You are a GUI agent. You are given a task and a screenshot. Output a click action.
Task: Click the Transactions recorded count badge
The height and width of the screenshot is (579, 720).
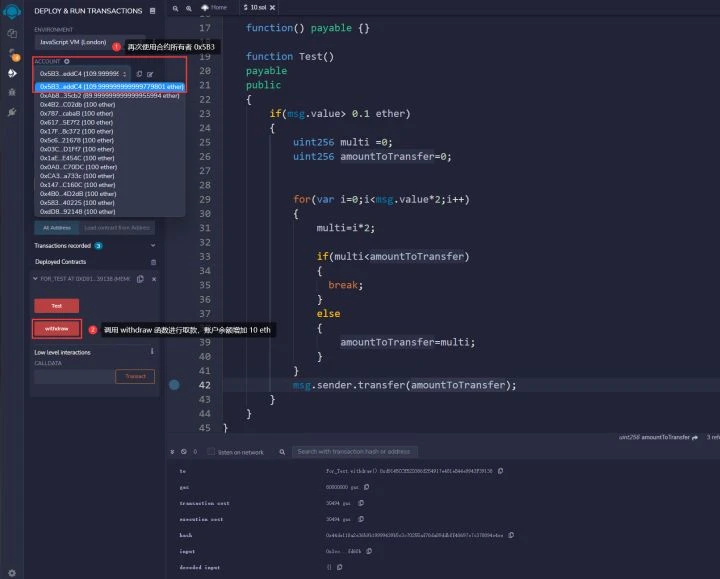click(x=98, y=246)
